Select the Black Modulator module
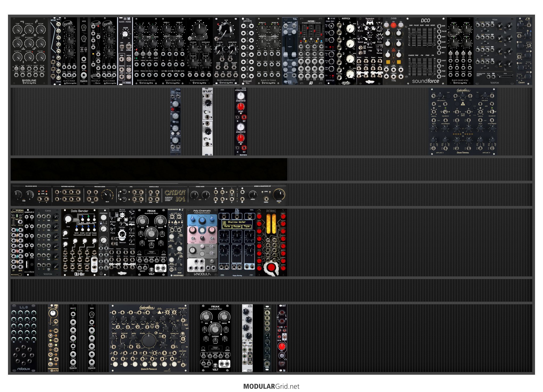 click(226, 51)
